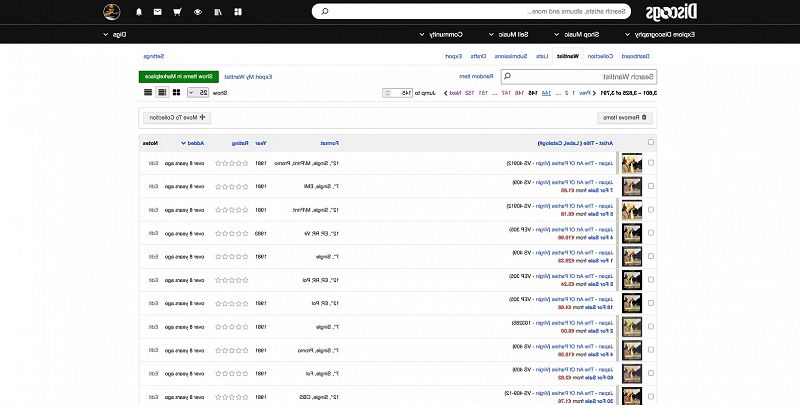Tick the select-all checkbox in the table header
Viewport: 800px width, 405px height.
[651, 142]
